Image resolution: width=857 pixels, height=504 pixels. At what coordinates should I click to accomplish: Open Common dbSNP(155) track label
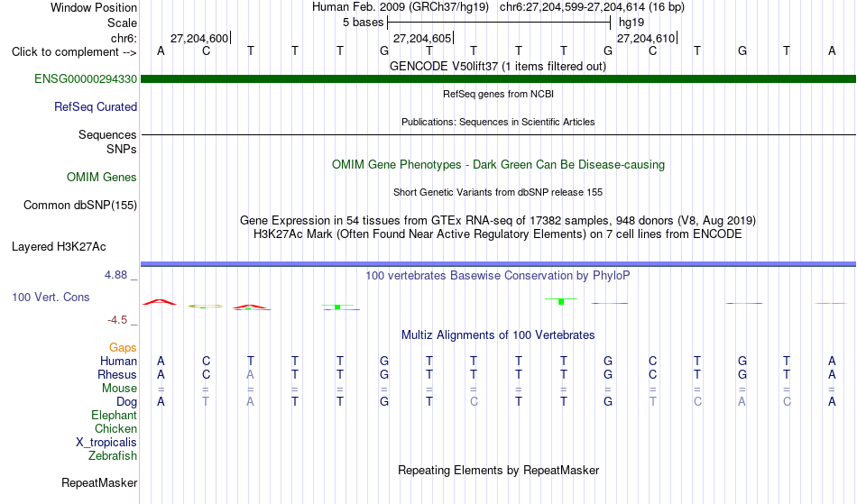pyautogui.click(x=79, y=206)
